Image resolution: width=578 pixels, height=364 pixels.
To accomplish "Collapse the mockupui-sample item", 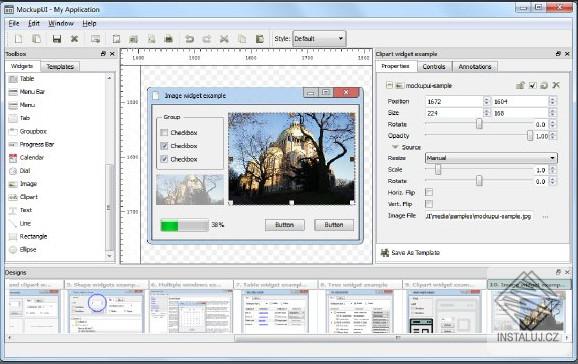I will tap(389, 85).
